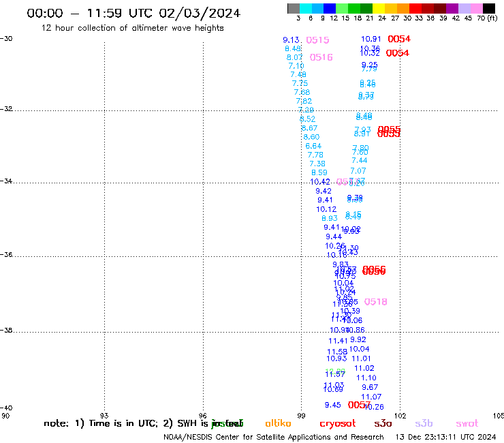Select the s3b satellite legend label
This screenshot has height=443, width=504.
(424, 423)
